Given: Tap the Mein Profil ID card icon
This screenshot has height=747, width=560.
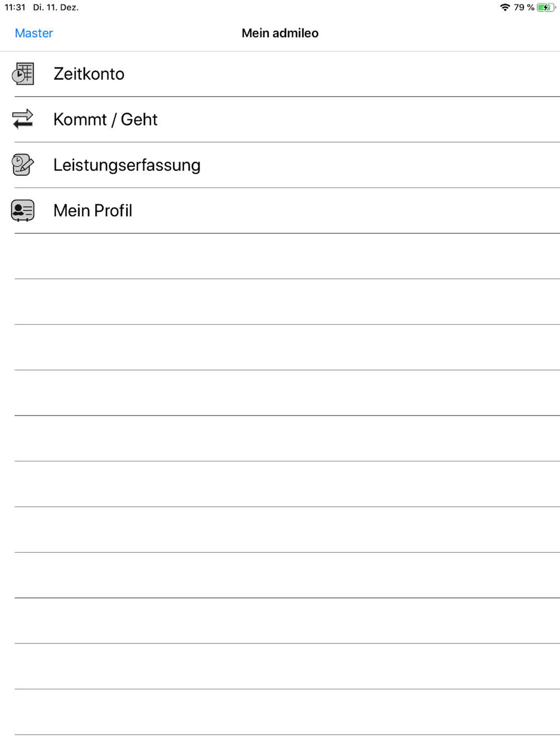Looking at the screenshot, I should click(23, 211).
